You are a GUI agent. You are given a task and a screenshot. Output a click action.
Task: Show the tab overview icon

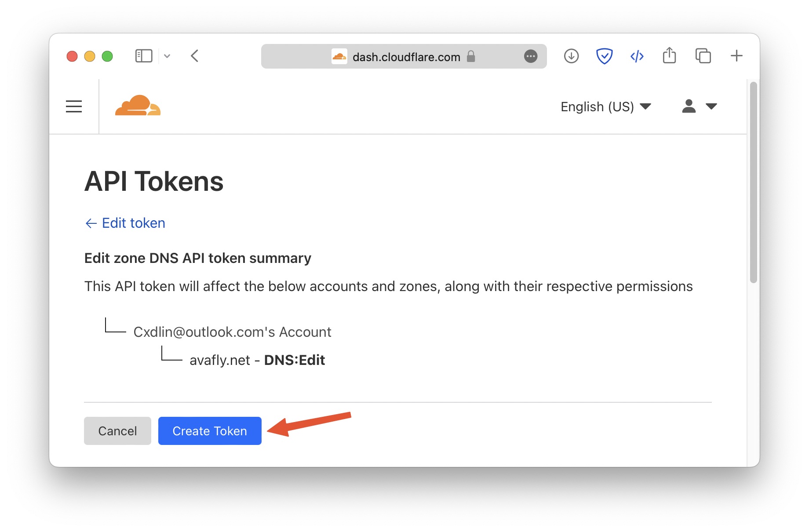(x=703, y=56)
